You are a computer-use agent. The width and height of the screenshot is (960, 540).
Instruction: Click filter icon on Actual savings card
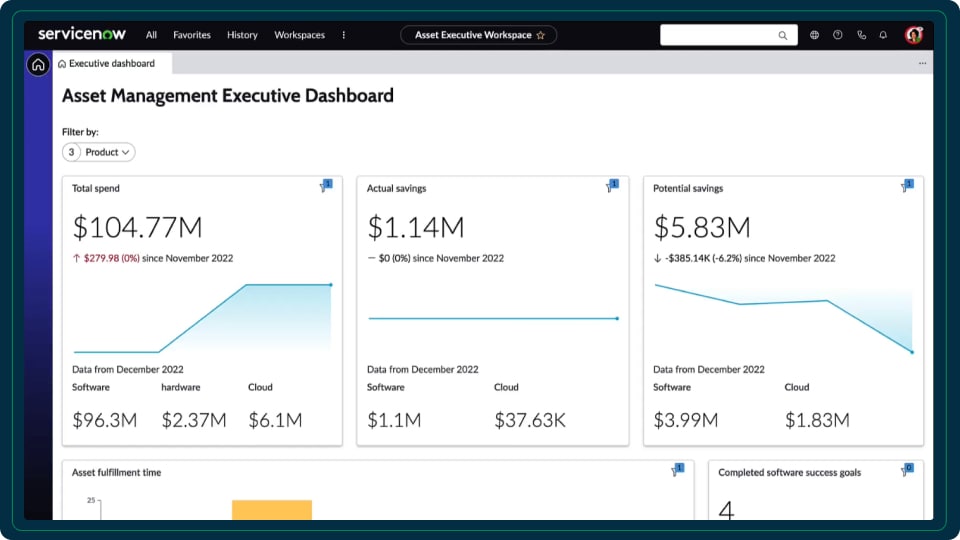point(611,186)
